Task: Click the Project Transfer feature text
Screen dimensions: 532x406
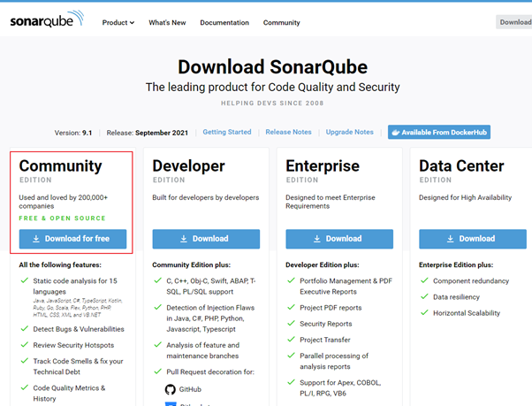Action: pyautogui.click(x=325, y=340)
